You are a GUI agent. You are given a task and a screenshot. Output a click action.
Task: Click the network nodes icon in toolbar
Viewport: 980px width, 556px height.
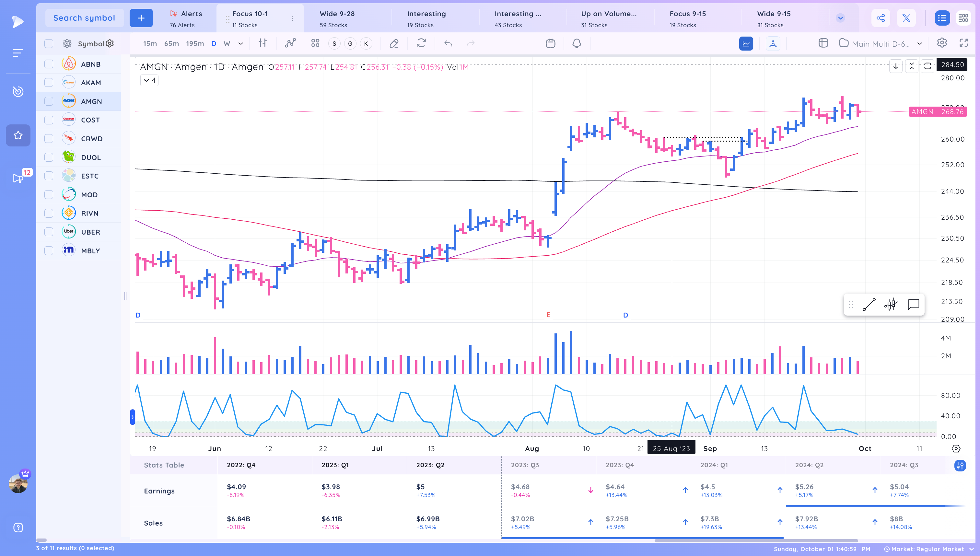[773, 43]
